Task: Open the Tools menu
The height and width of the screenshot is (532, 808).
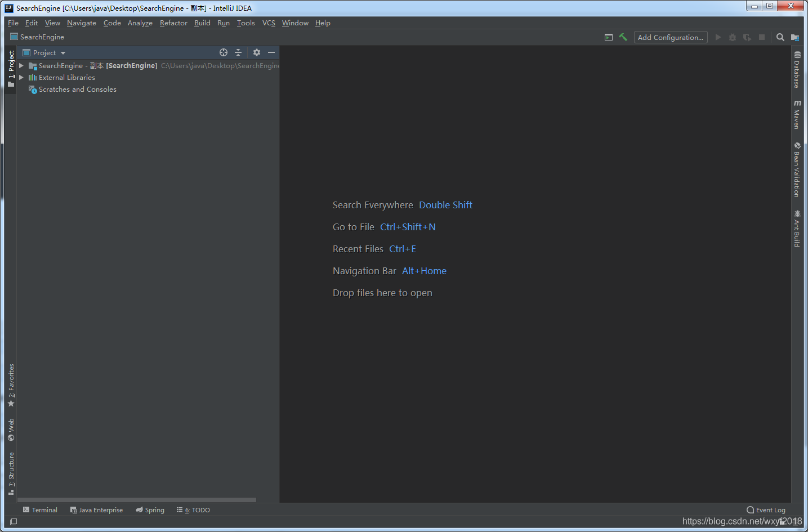Action: click(x=246, y=23)
